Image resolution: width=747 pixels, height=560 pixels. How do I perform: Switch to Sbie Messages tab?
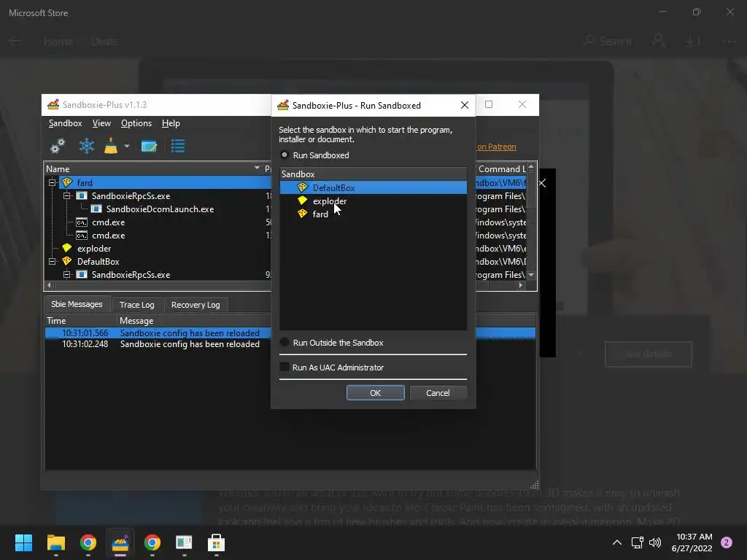pos(77,304)
